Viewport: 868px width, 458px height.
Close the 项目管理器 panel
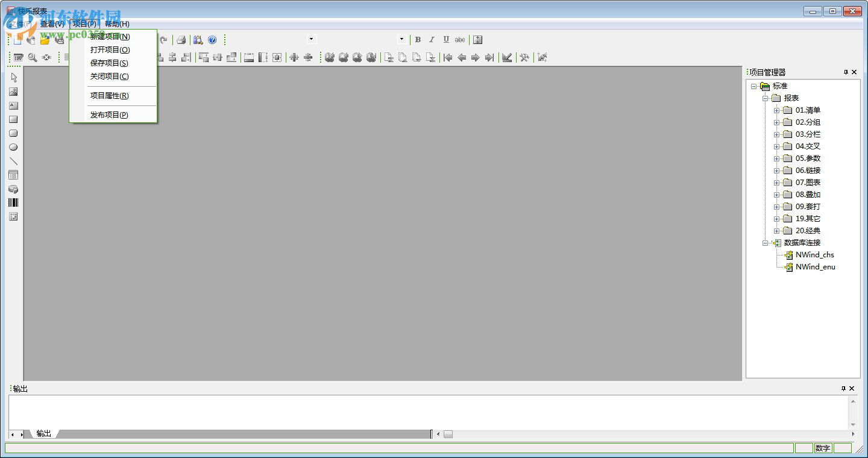point(854,72)
